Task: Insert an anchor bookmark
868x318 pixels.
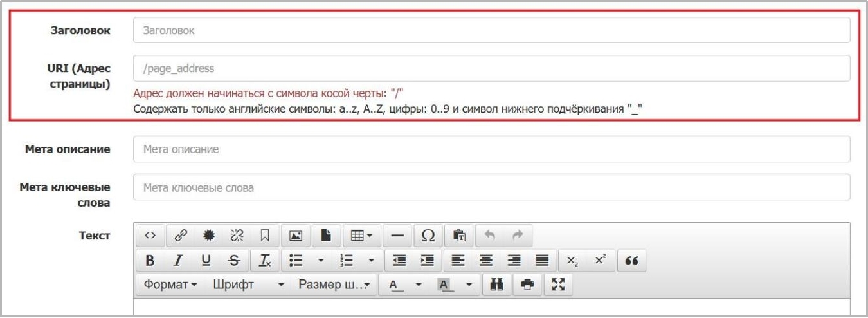Action: click(264, 236)
